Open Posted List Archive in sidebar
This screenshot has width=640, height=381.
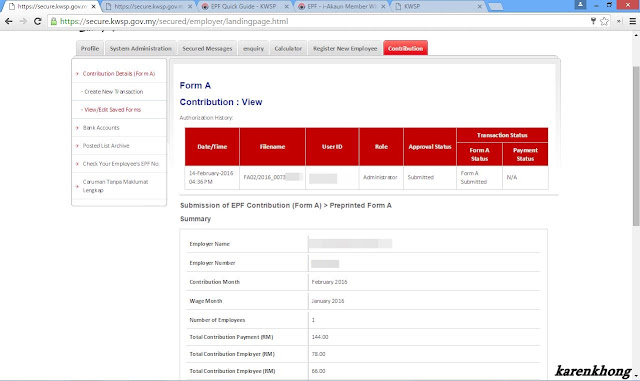tap(106, 145)
